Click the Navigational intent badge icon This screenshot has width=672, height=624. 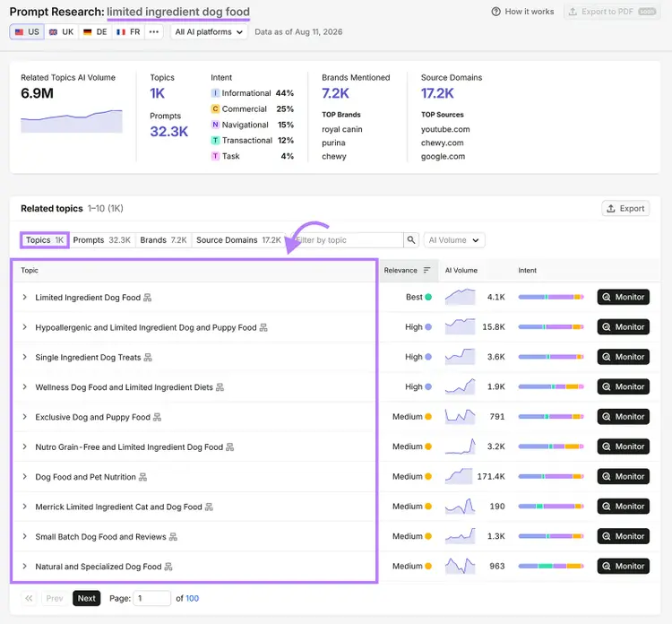pyautogui.click(x=215, y=125)
